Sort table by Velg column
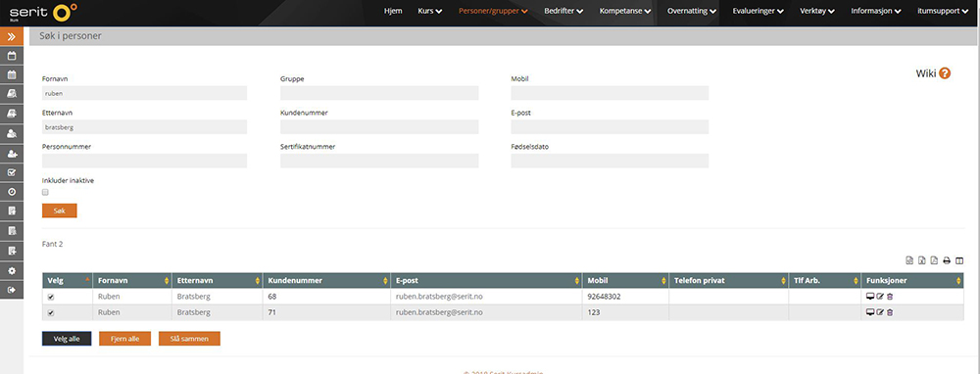This screenshot has width=980, height=374. click(x=68, y=280)
